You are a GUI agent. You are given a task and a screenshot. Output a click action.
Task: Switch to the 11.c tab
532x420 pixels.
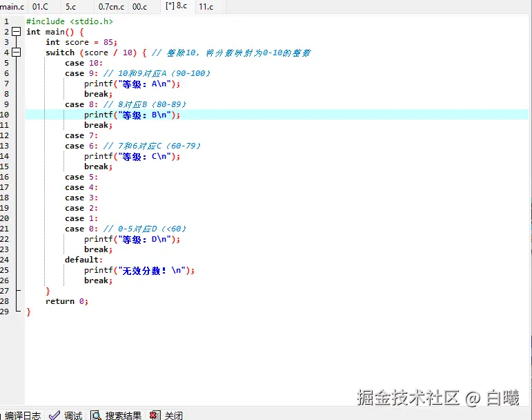[206, 7]
